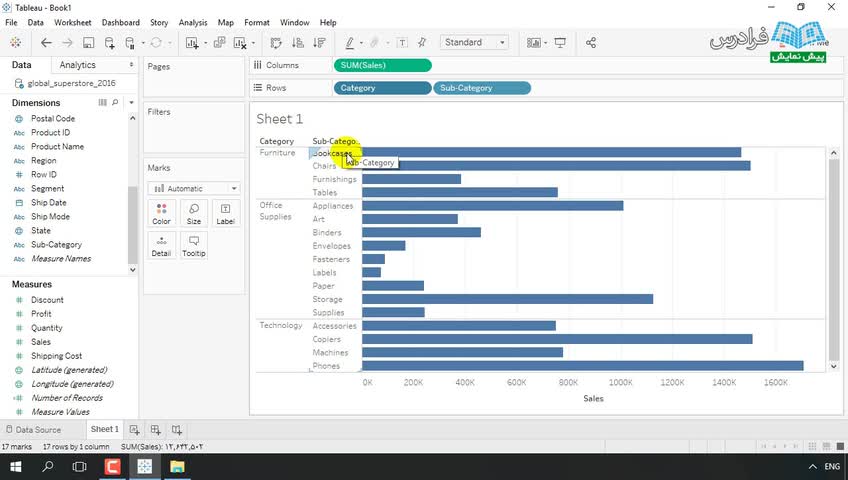The width and height of the screenshot is (848, 480).
Task: Click the Category pill on Rows
Action: pyautogui.click(x=382, y=88)
